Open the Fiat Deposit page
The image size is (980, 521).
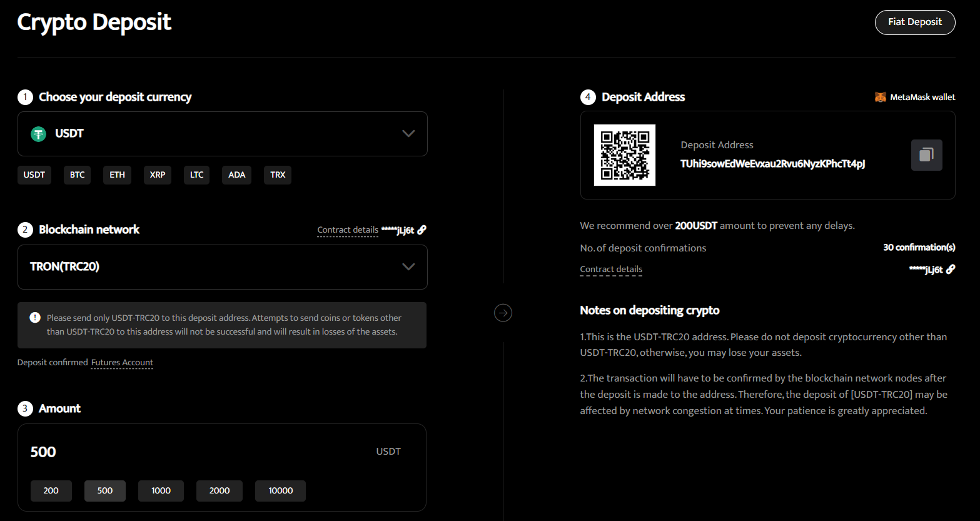(x=915, y=23)
